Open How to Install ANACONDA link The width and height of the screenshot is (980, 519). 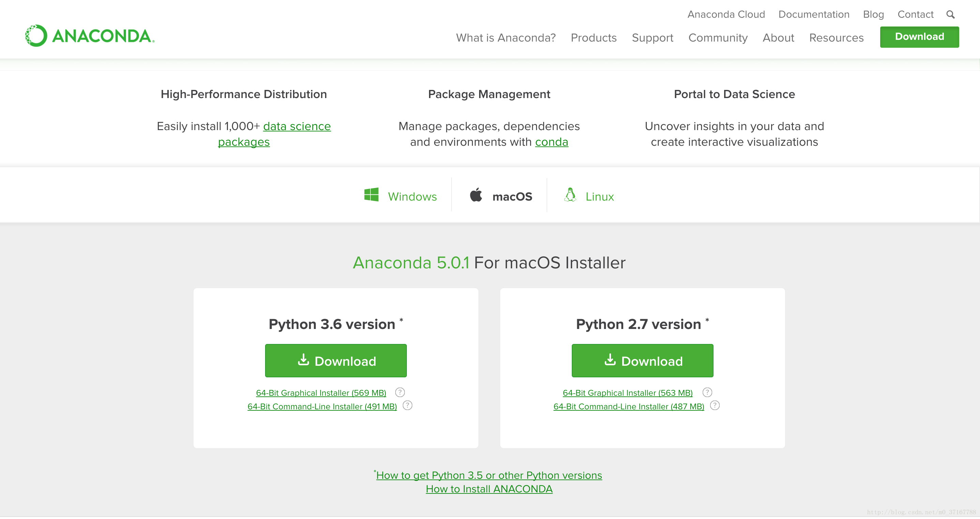tap(489, 489)
